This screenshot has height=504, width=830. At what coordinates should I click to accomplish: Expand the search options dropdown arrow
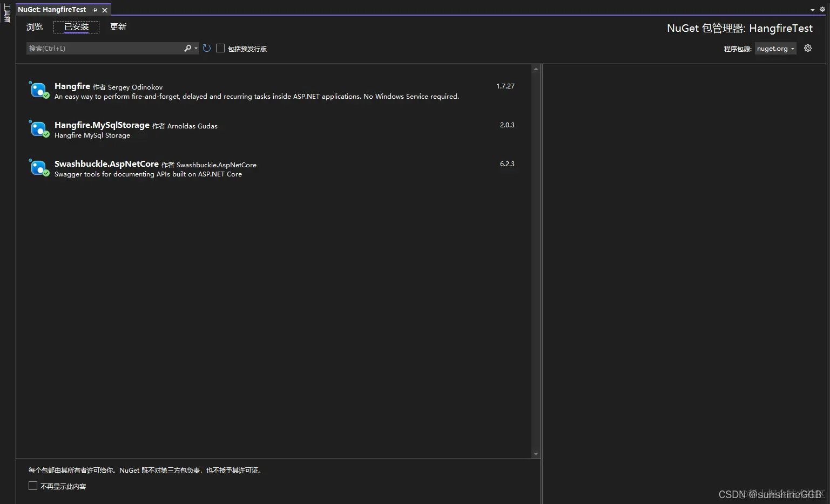pos(196,49)
